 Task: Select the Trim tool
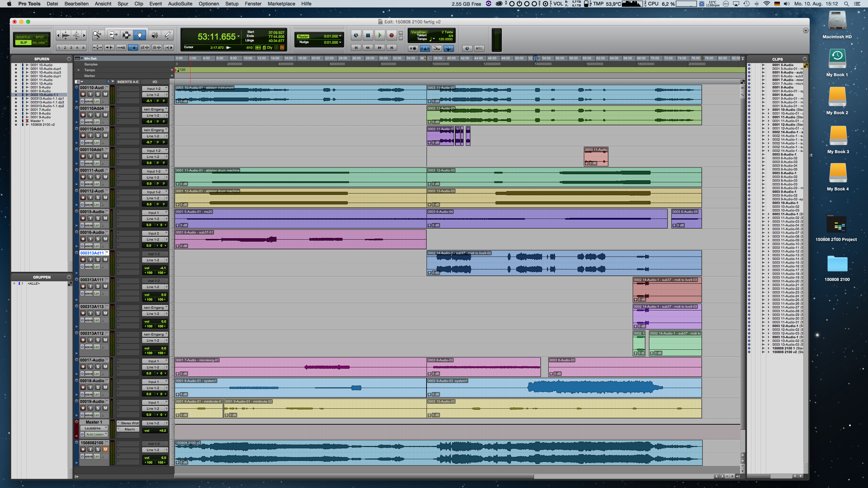(x=113, y=35)
